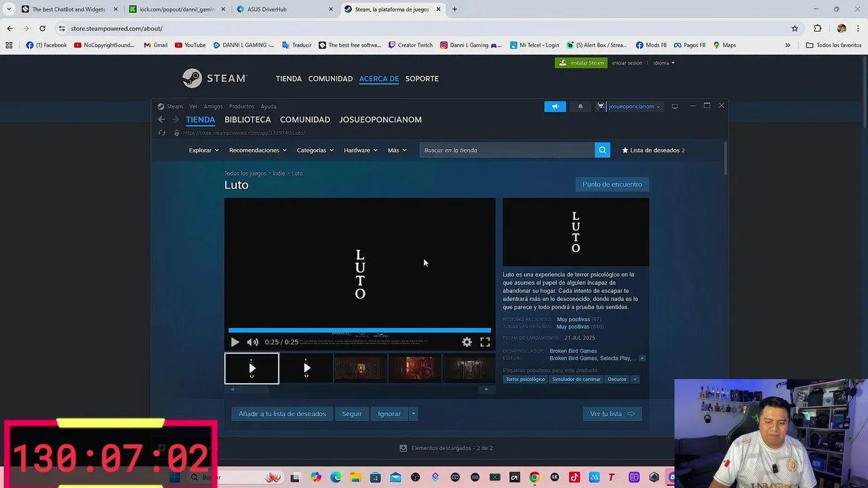Open Mail app from the taskbar

395,478
